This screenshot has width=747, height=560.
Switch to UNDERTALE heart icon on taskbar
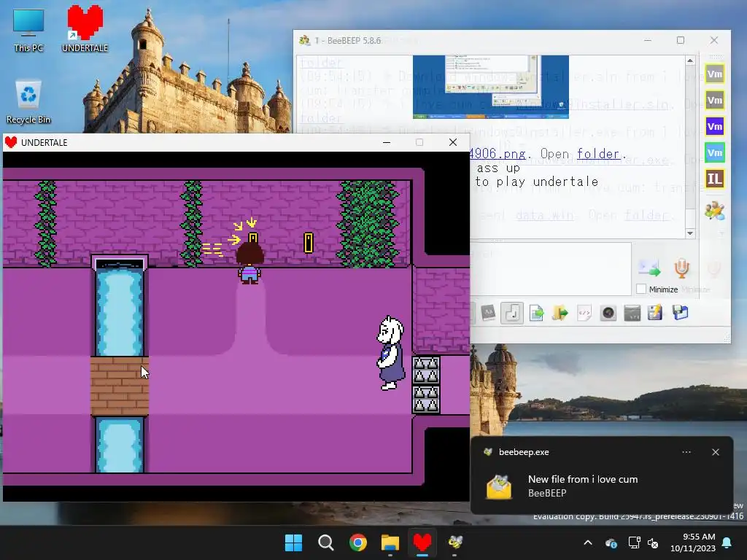422,542
